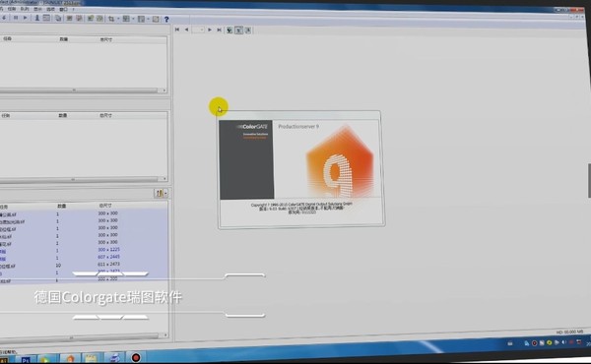Open the crop tool dropdown arrow
The height and width of the screenshot is (364, 591).
(x=118, y=19)
